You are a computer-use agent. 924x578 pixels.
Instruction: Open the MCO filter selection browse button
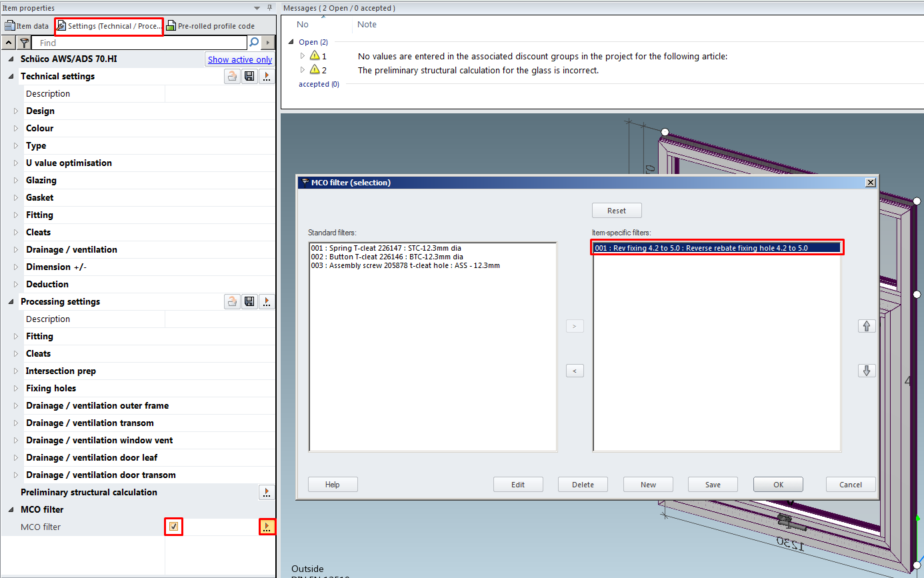267,527
